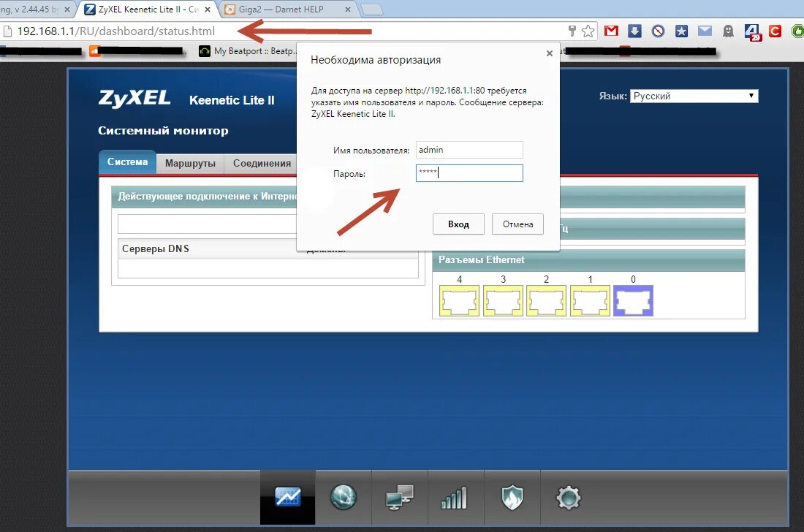The height and width of the screenshot is (532, 804).
Task: Click the ZyXEL logo
Action: tap(134, 98)
